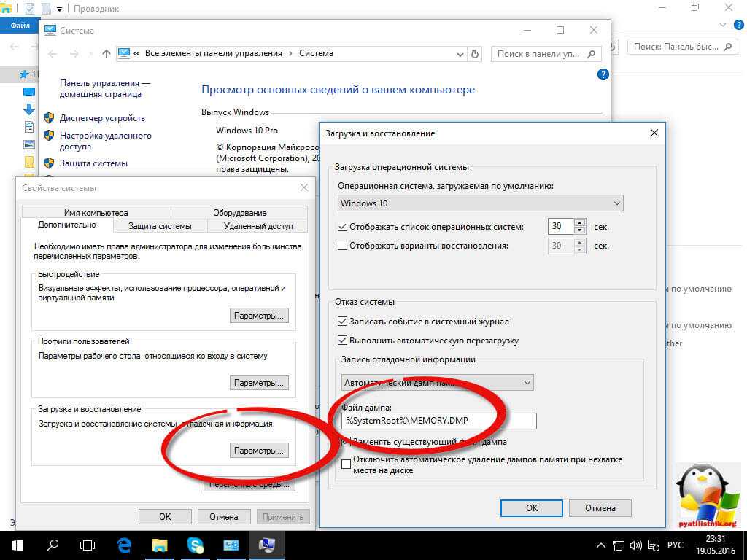Toggle 'Выполнить автоматическую перезагрузку' checkbox
This screenshot has width=747, height=560.
click(x=343, y=341)
